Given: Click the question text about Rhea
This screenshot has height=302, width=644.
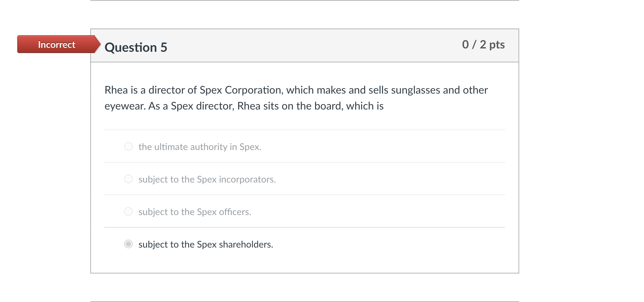Looking at the screenshot, I should point(295,98).
